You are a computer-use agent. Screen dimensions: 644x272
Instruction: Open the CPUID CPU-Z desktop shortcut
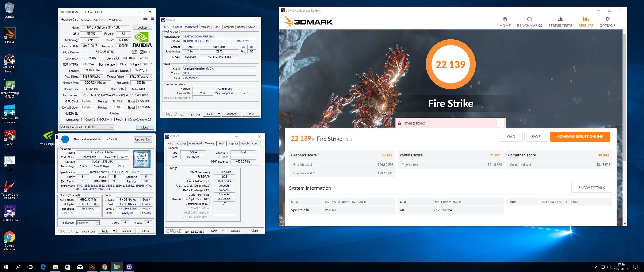[9, 214]
